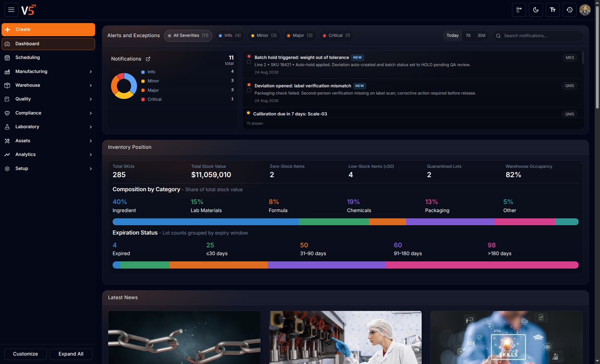Click NEW badge on deviation alert
The width and height of the screenshot is (600, 364).
pos(360,86)
